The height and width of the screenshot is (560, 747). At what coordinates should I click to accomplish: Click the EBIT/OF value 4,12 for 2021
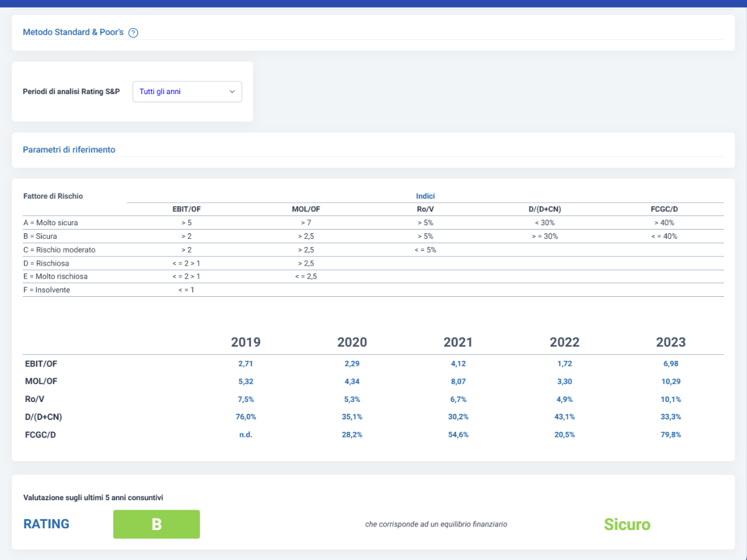point(458,363)
